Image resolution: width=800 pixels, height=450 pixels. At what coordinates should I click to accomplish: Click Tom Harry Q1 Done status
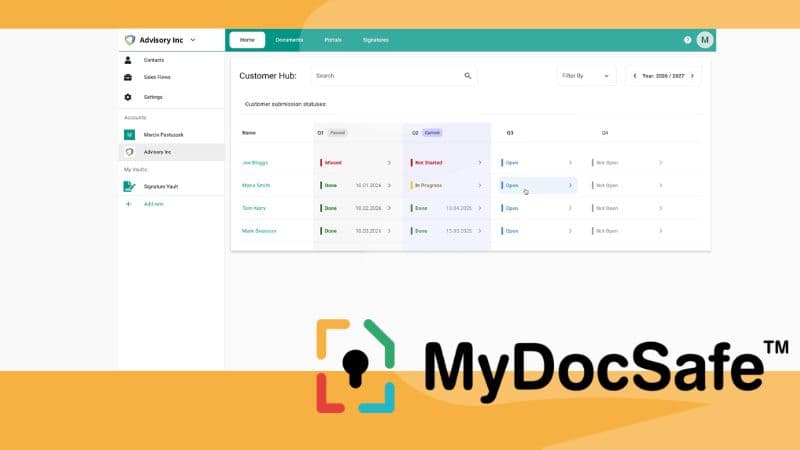coord(331,208)
